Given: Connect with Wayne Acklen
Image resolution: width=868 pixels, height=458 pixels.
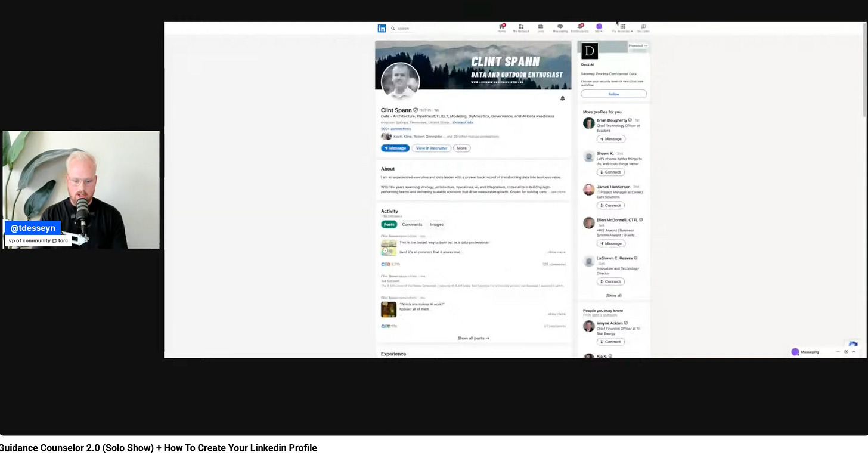Looking at the screenshot, I should pyautogui.click(x=611, y=342).
